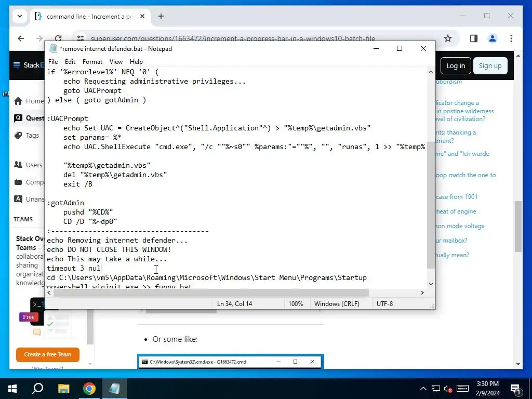Click the Chrome address bar URL
The width and height of the screenshot is (532, 399).
point(233,38)
